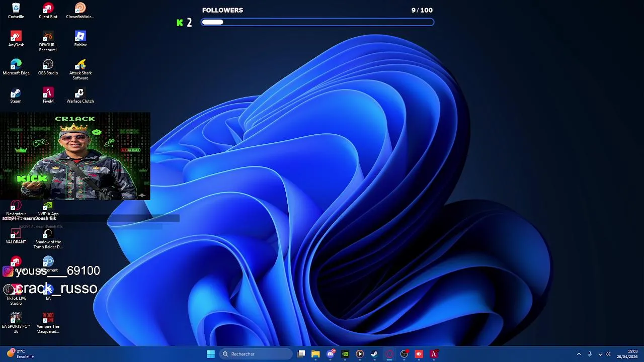Viewport: 644px width, 362px height.
Task: Select the OBS Studio desktop icon
Action: pos(48,67)
